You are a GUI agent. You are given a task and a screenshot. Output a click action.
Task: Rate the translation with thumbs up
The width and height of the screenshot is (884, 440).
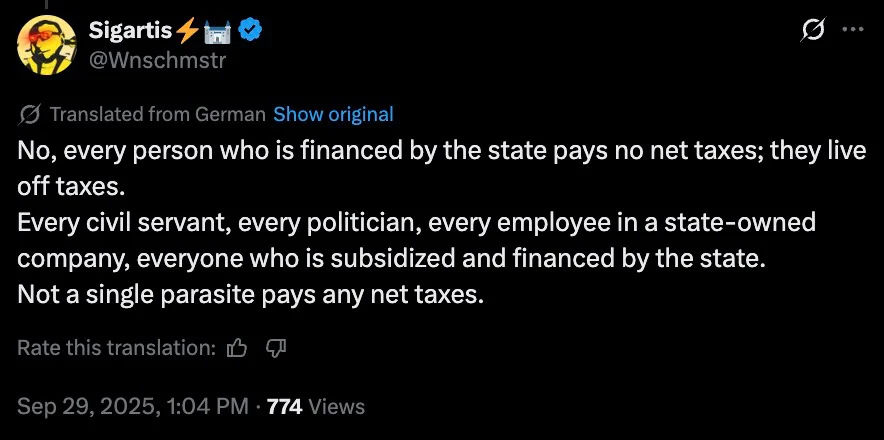coord(237,348)
